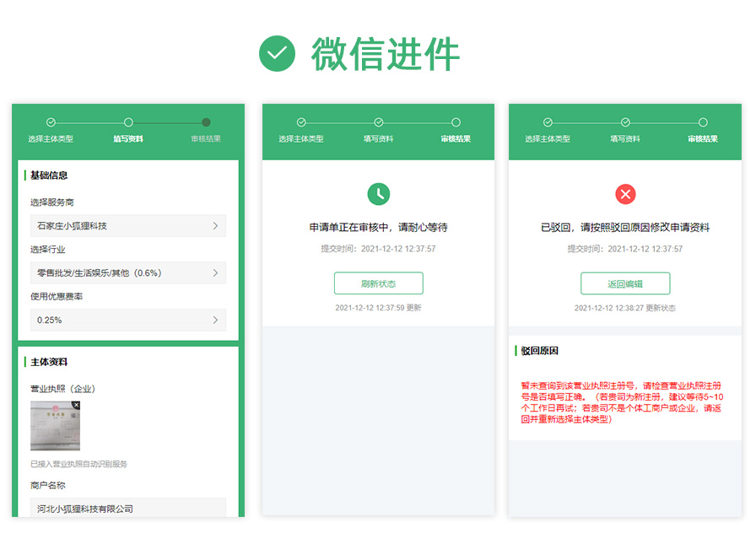The image size is (756, 560).
Task: Click the red X icon on the rejected screen
Action: click(x=625, y=194)
